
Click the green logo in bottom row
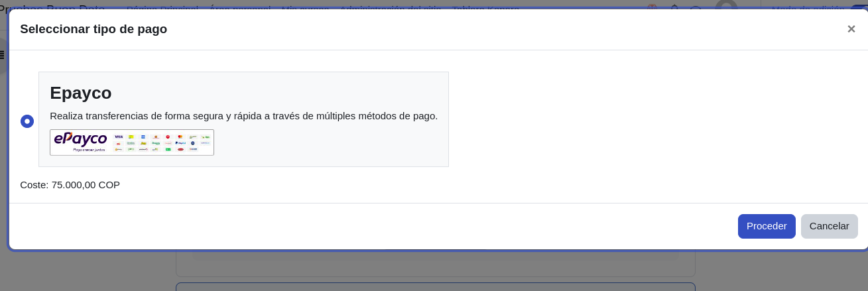(168, 149)
